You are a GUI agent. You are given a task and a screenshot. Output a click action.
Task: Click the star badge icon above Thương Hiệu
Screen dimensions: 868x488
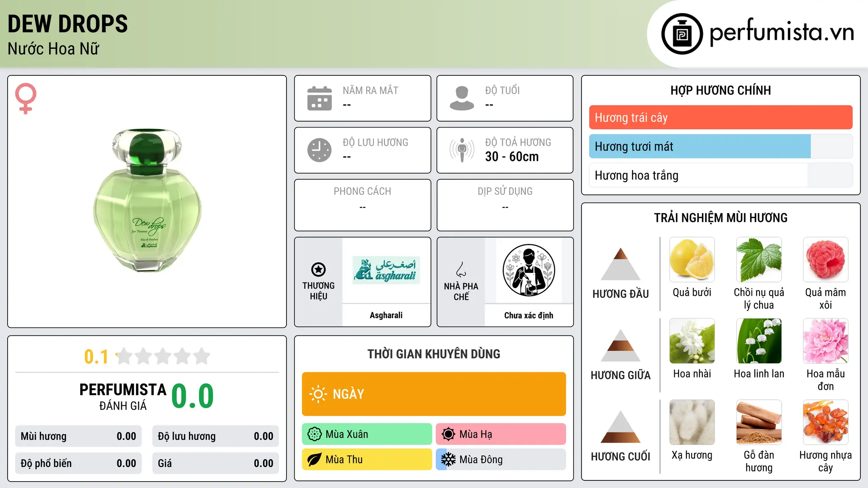tap(318, 269)
